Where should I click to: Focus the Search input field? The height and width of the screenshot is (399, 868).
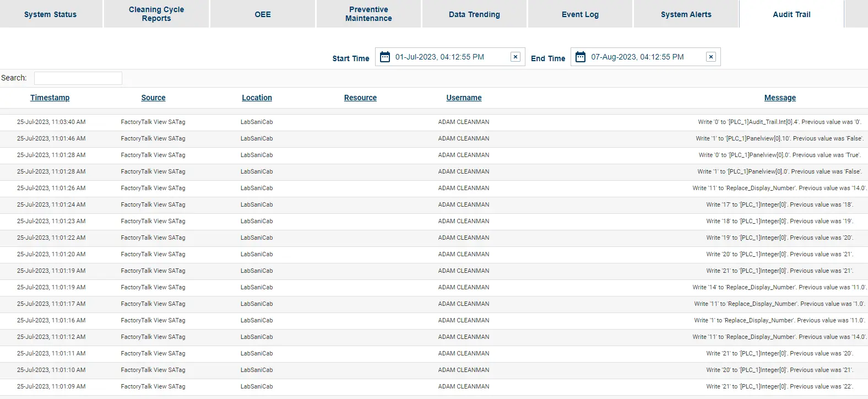click(x=78, y=78)
